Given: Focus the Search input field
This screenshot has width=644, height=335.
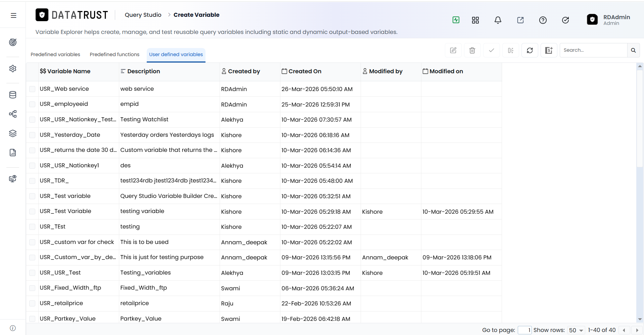Looking at the screenshot, I should [593, 50].
